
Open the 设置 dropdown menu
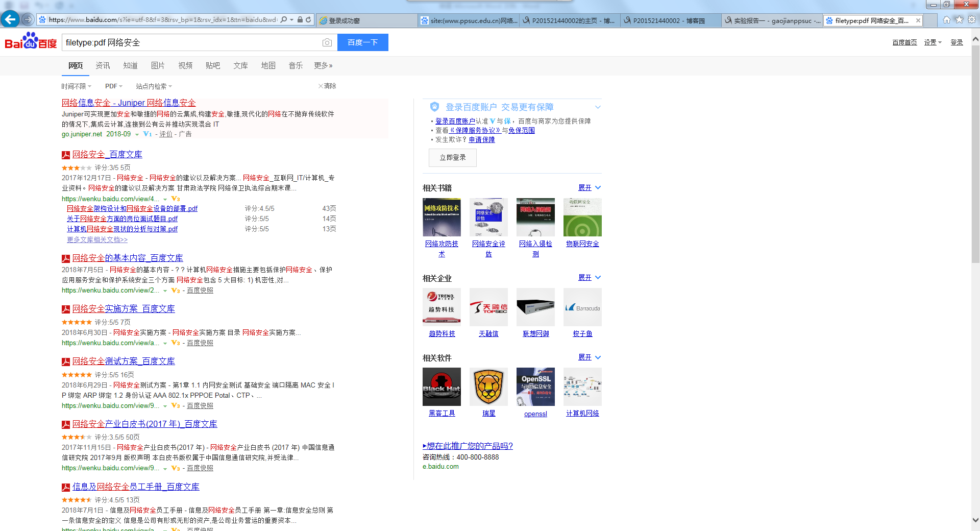point(933,42)
